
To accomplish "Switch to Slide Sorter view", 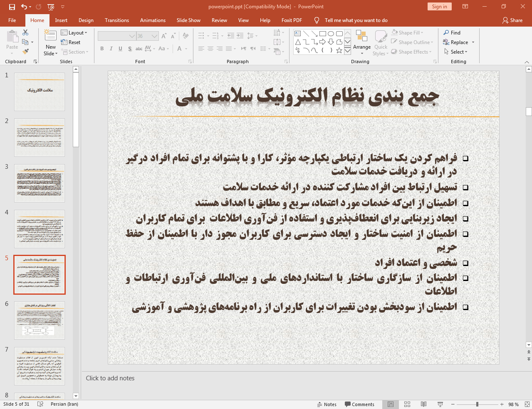I will pos(407,404).
